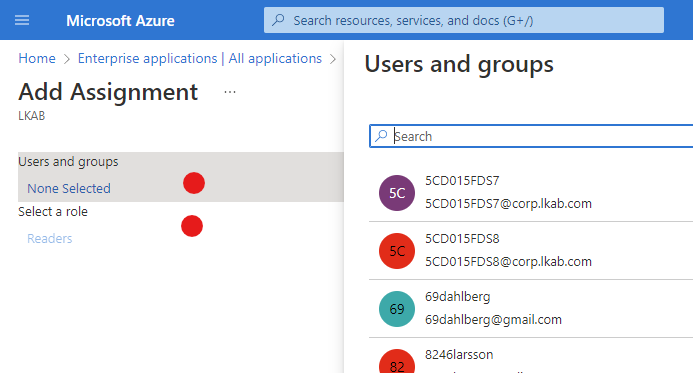The image size is (693, 373).
Task: Click into the Users and groups search box
Action: click(x=531, y=136)
